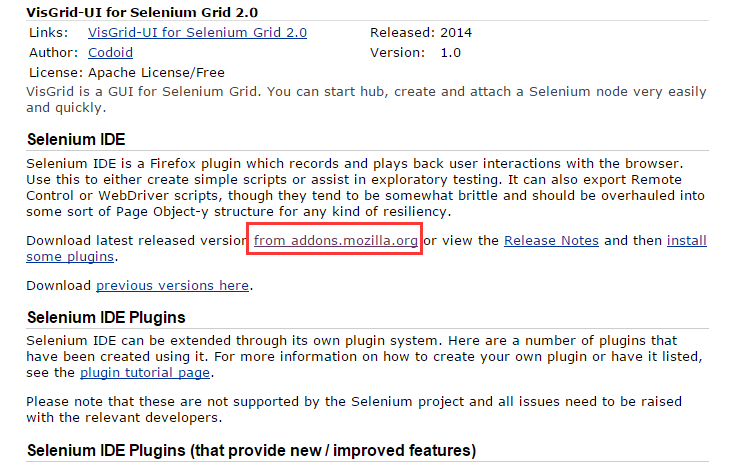The image size is (737, 466).
Task: Click the bold VisGrid-UI for Selenium Grid 2.0 heading
Action: coord(142,12)
